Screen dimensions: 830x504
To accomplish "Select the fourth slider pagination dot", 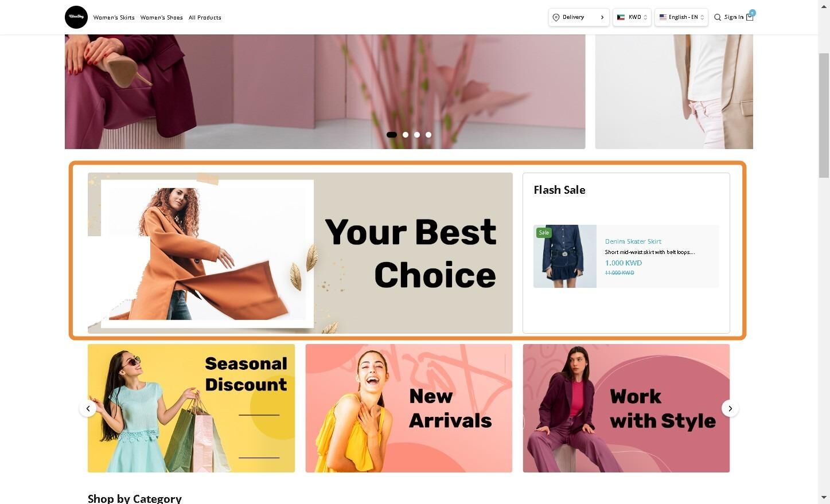I will (x=428, y=135).
